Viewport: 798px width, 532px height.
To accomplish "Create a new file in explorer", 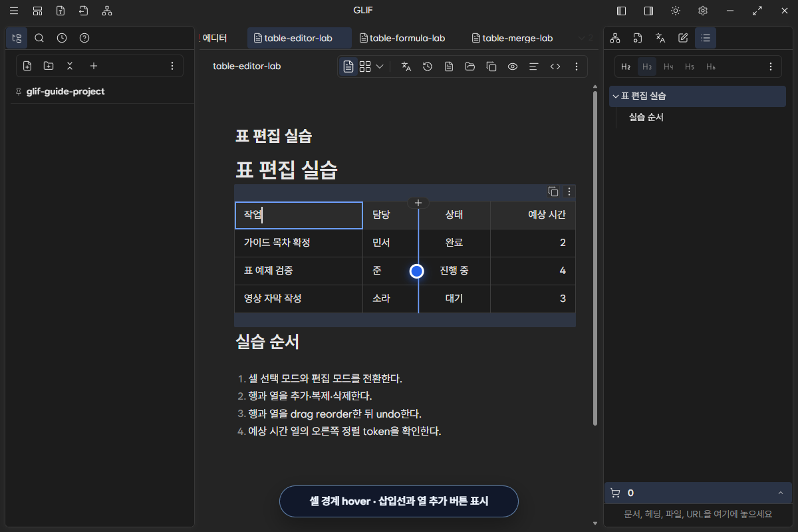I will pyautogui.click(x=27, y=66).
